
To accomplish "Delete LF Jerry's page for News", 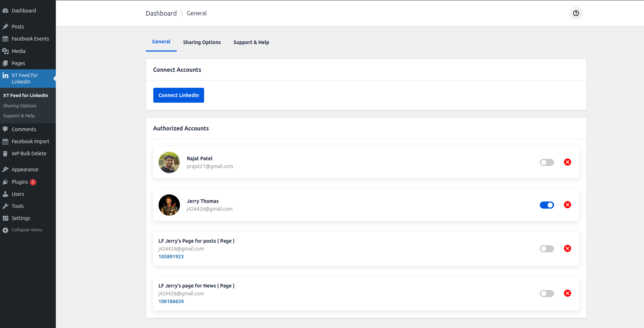I will point(567,293).
